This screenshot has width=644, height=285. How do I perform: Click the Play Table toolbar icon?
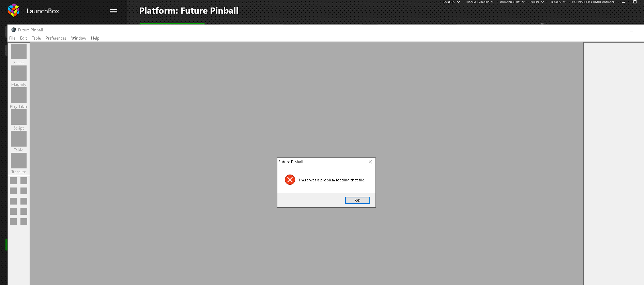tap(19, 95)
